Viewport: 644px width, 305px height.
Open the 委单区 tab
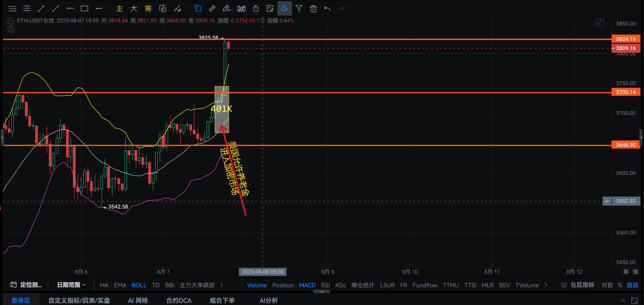[x=21, y=300]
